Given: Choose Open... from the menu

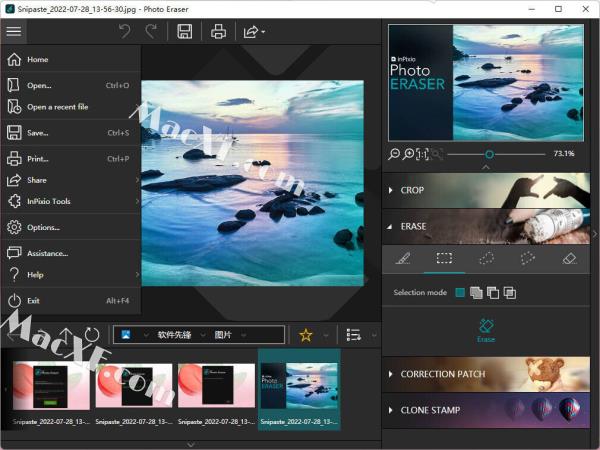Looking at the screenshot, I should 71,85.
